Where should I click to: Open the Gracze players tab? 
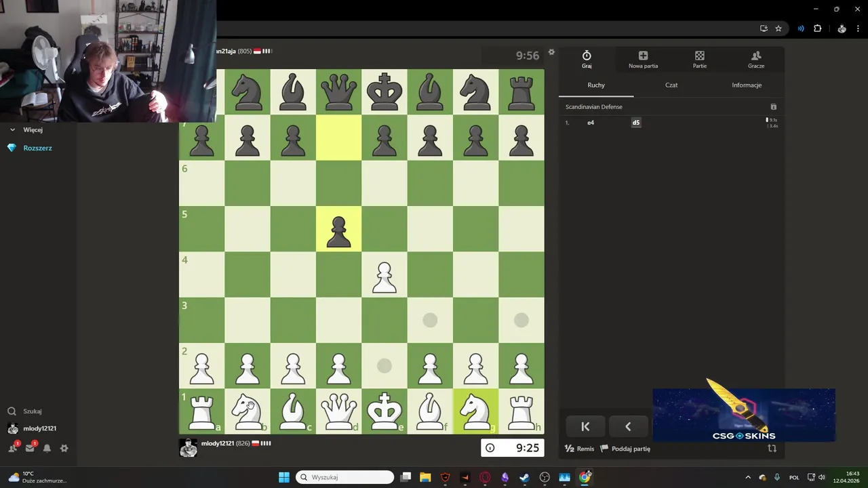click(756, 60)
